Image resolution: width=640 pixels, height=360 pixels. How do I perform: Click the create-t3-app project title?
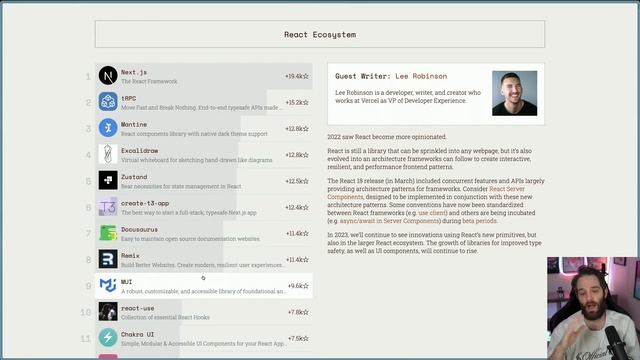point(145,203)
